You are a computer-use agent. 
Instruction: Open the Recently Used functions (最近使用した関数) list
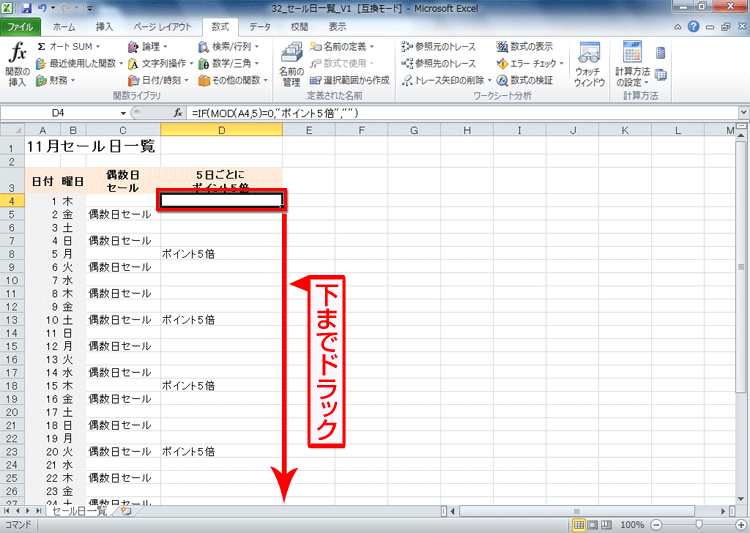(79, 63)
